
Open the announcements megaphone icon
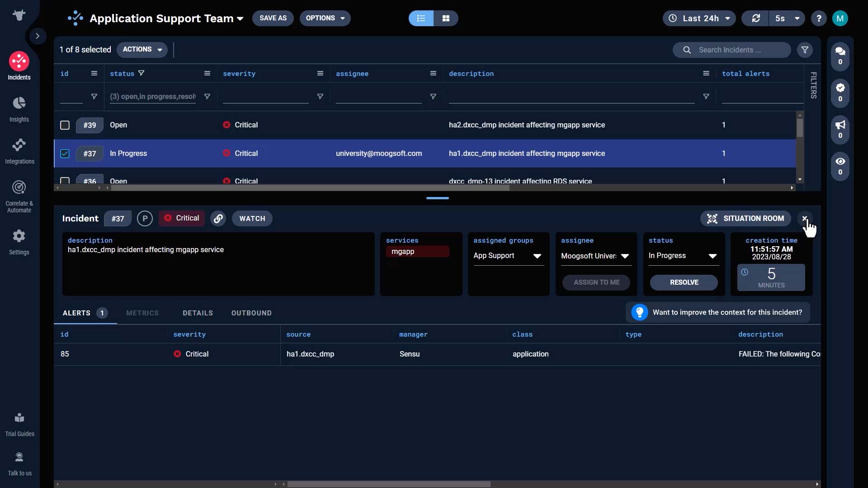point(840,129)
